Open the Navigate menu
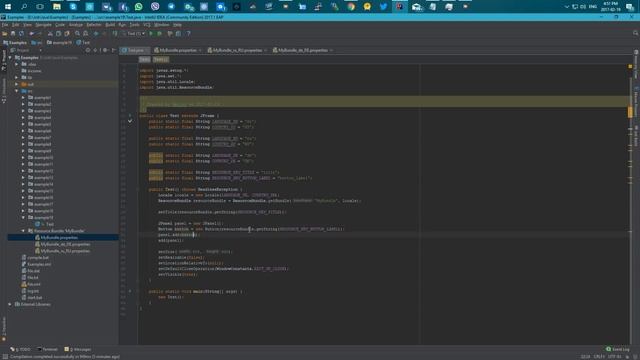Screen dimensions: 640x360 pos(43,25)
